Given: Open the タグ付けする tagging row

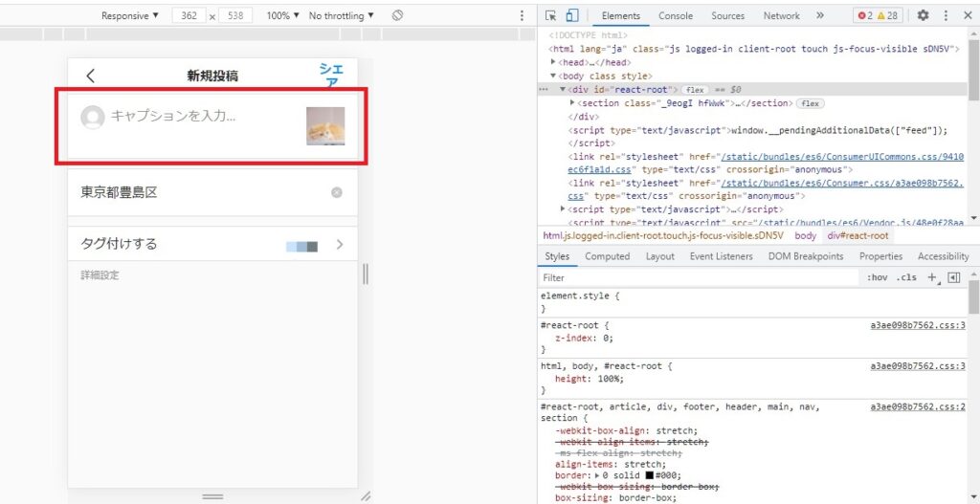Looking at the screenshot, I should click(x=212, y=244).
